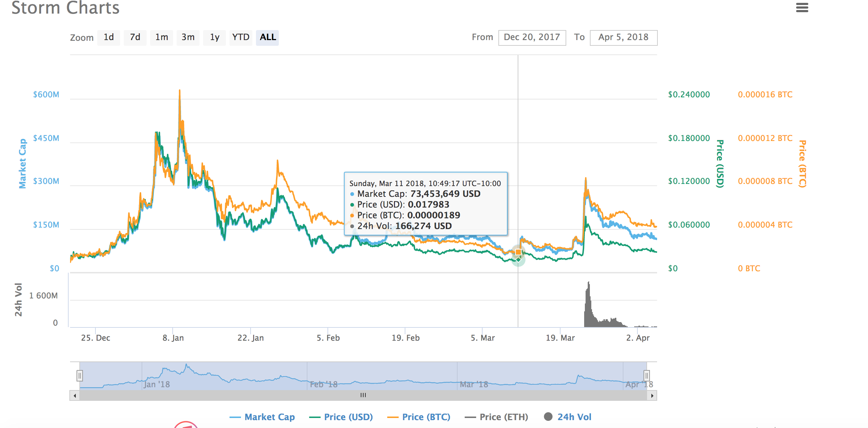868x428 pixels.
Task: Select the 1d zoom range
Action: tap(109, 37)
